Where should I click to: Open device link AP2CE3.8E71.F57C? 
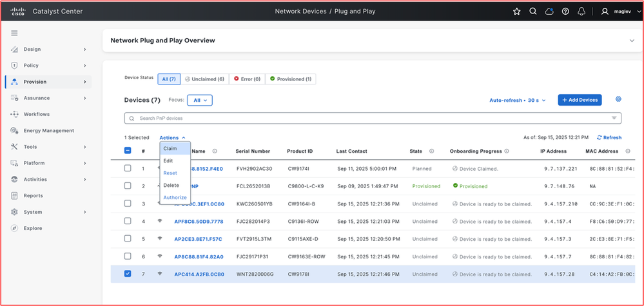[x=199, y=239]
